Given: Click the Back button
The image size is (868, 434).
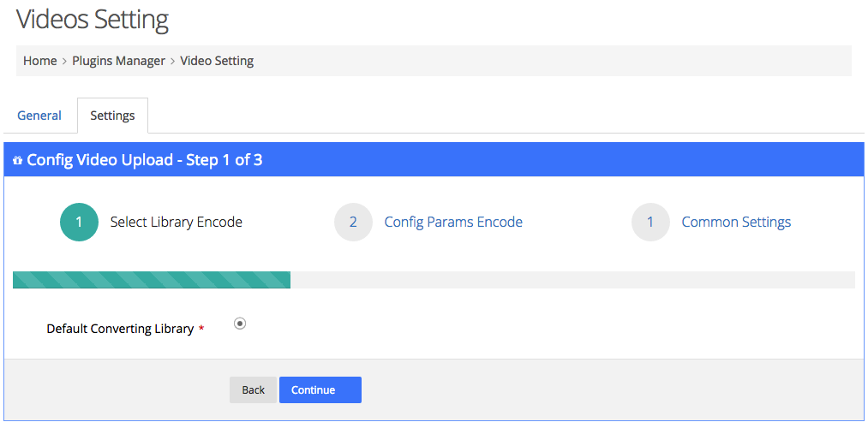Looking at the screenshot, I should coord(253,389).
